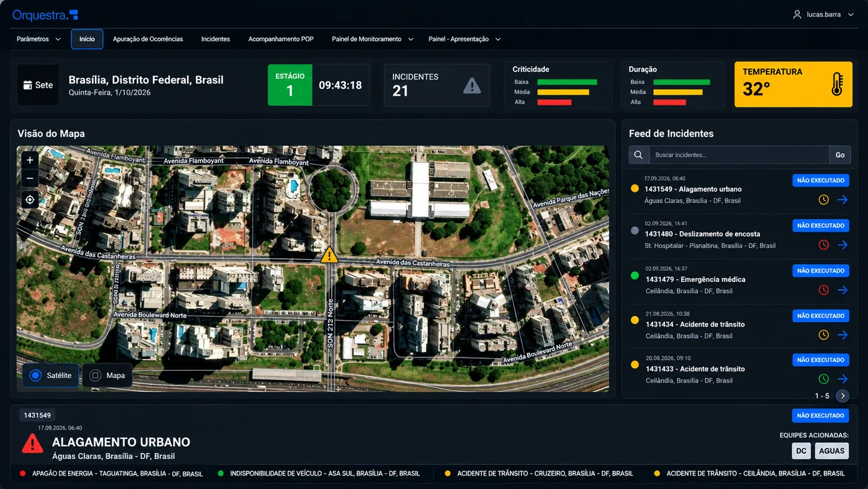The height and width of the screenshot is (489, 868).
Task: Recenter map with the locate icon
Action: [x=30, y=200]
